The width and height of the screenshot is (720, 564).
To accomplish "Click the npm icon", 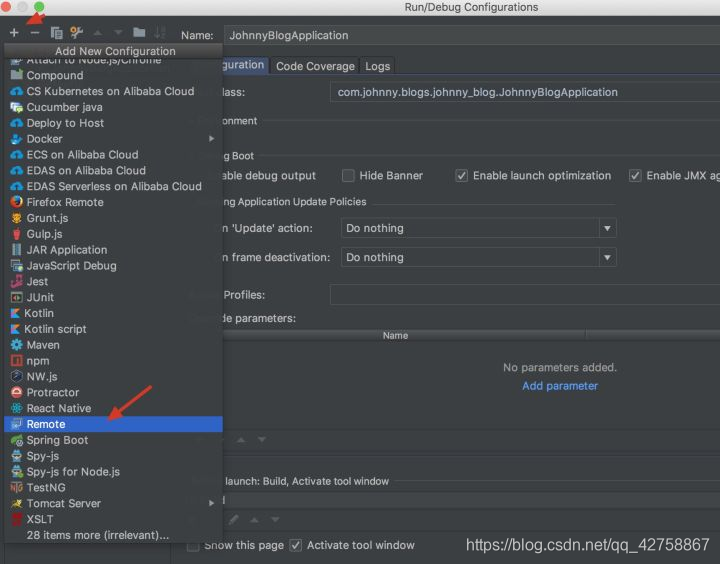I will (17, 361).
